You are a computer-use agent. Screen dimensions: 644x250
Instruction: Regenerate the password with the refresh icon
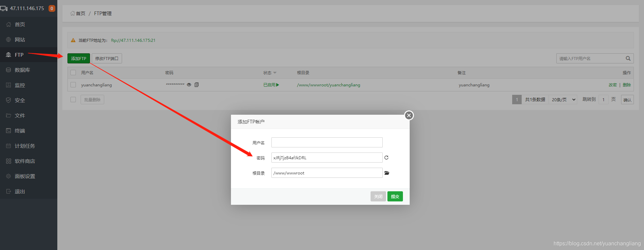[386, 158]
